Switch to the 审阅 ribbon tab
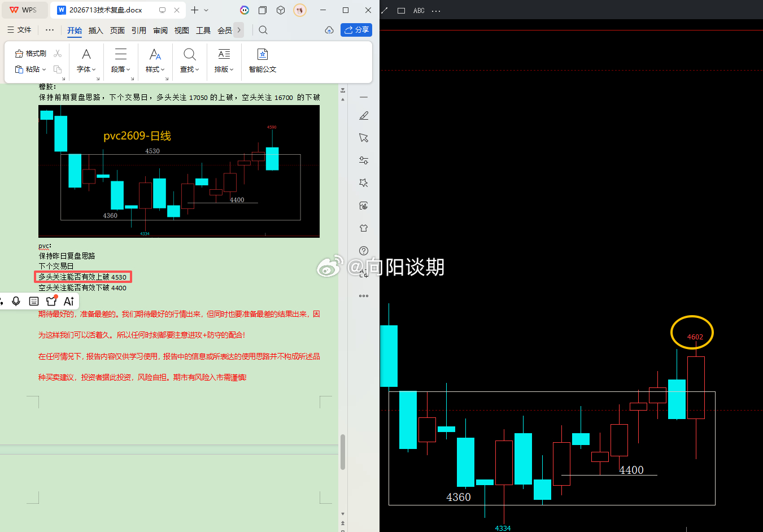Screen dimensions: 763x532 coord(160,30)
